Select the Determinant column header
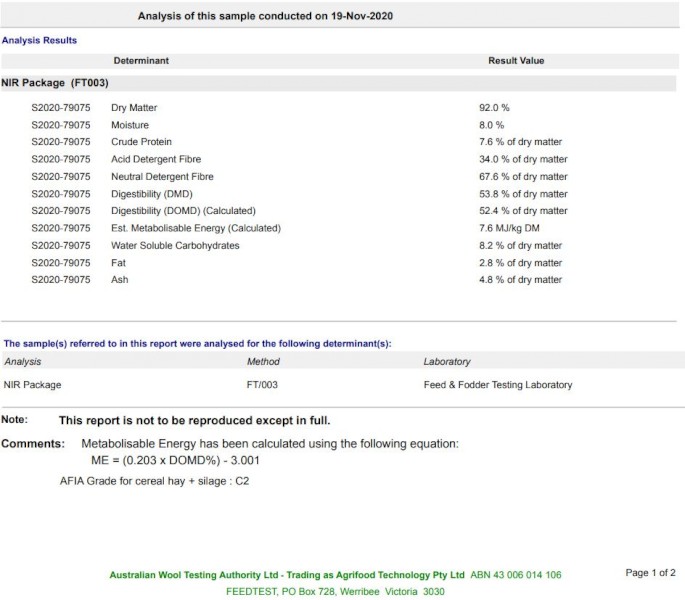This screenshot has height=600, width=685. (x=141, y=61)
